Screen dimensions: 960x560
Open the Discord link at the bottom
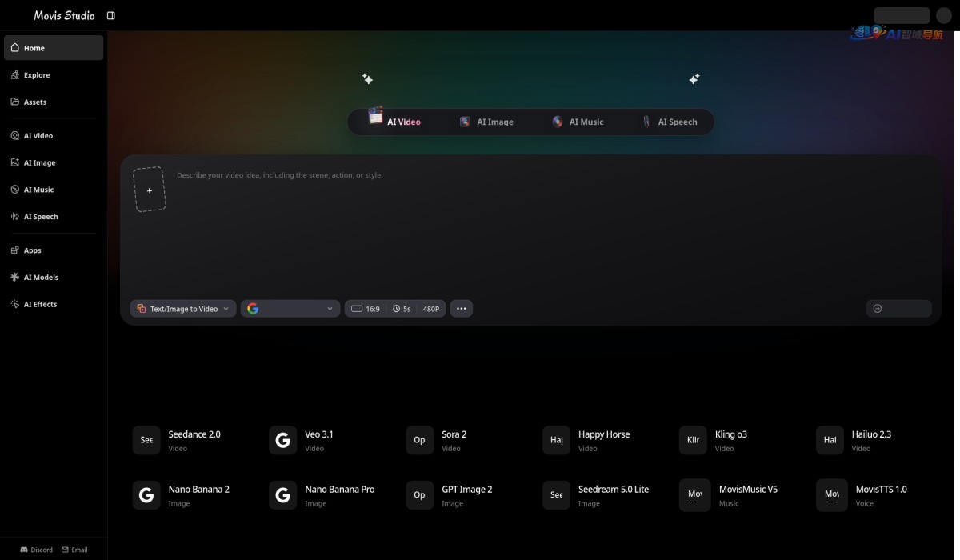(x=37, y=550)
